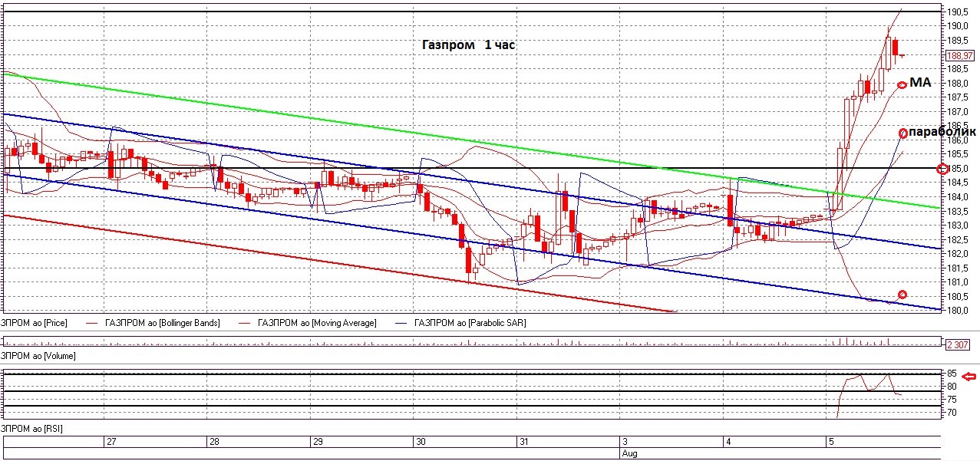The height and width of the screenshot is (461, 980).
Task: Click the 185,0 price axis label
Action: [x=959, y=169]
